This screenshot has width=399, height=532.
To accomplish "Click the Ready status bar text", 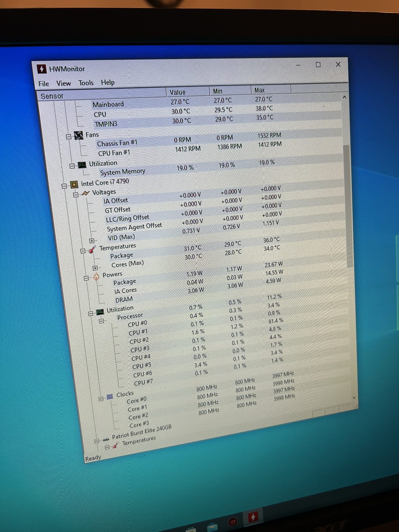I will click(x=93, y=458).
